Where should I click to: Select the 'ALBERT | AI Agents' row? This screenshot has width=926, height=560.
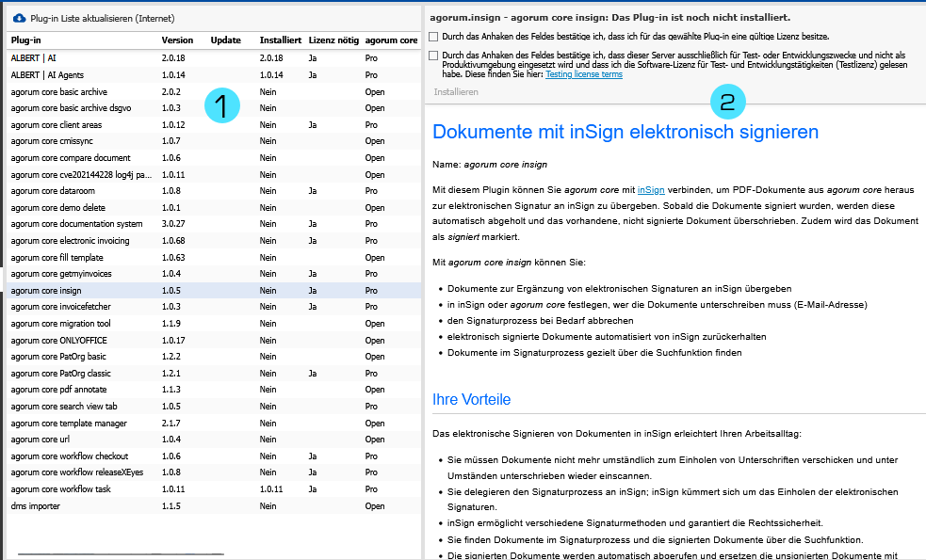coord(214,75)
